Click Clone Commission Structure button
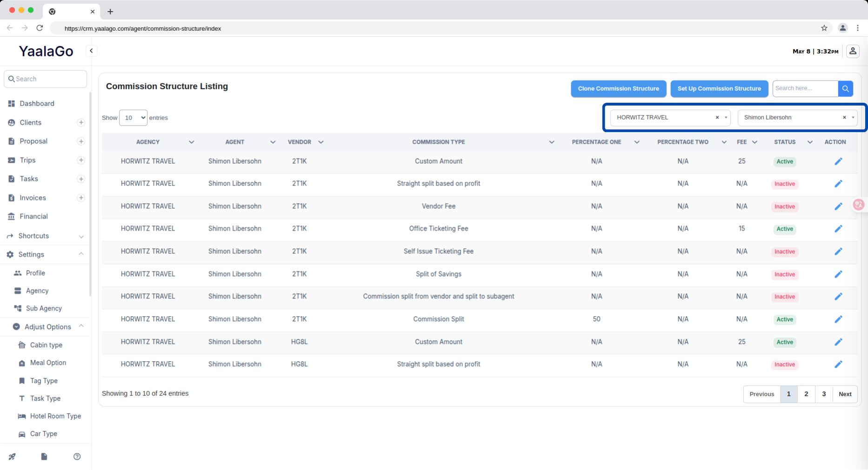The image size is (868, 470). 618,89
